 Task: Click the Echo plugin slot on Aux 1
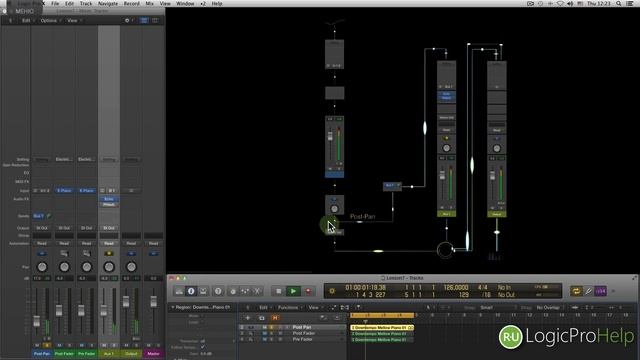point(109,199)
